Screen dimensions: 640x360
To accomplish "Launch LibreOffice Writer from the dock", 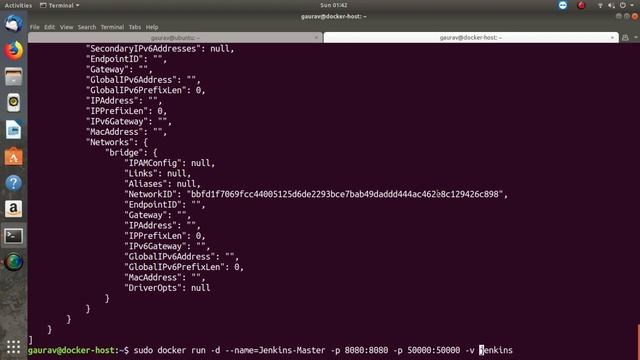I will (13, 130).
